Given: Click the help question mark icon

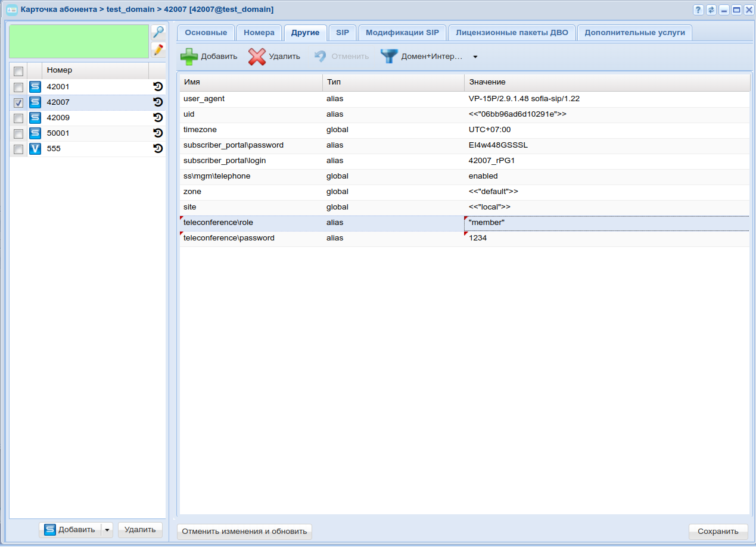Looking at the screenshot, I should 698,10.
